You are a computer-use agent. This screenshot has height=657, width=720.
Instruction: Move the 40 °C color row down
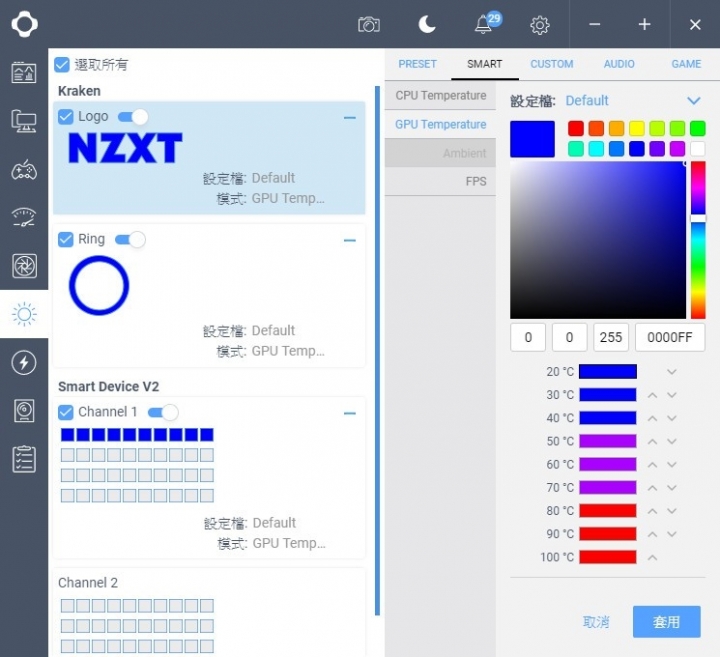pyautogui.click(x=672, y=418)
